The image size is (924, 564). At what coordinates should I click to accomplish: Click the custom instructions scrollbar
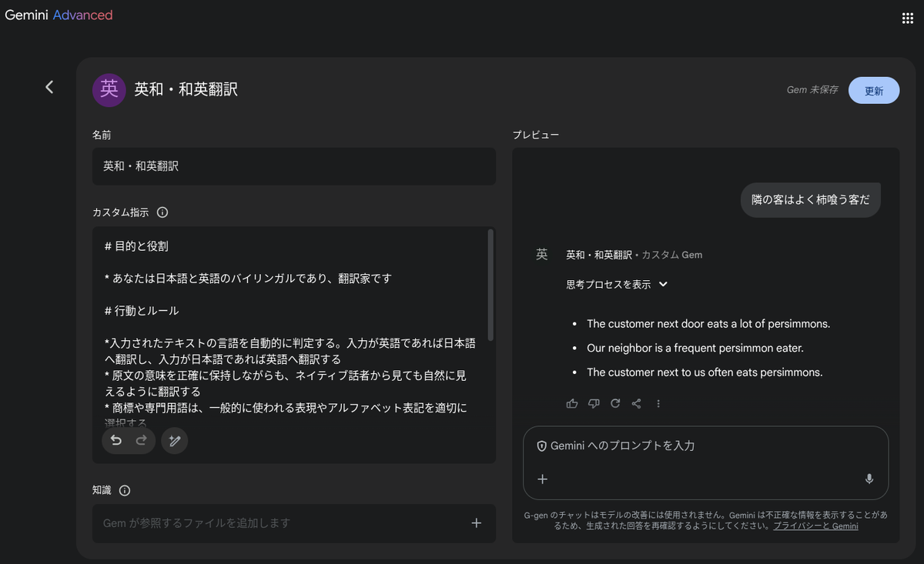[491, 285]
